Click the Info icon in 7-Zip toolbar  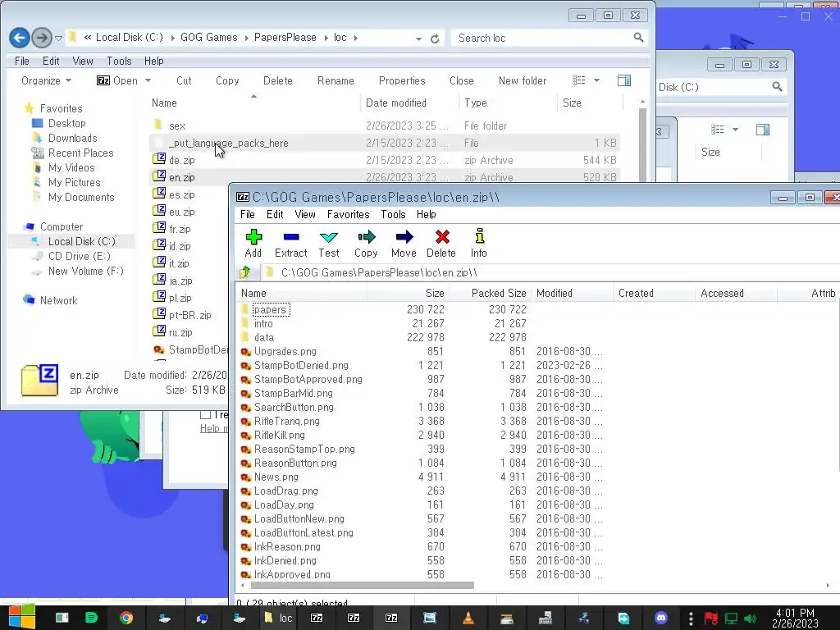click(x=479, y=236)
